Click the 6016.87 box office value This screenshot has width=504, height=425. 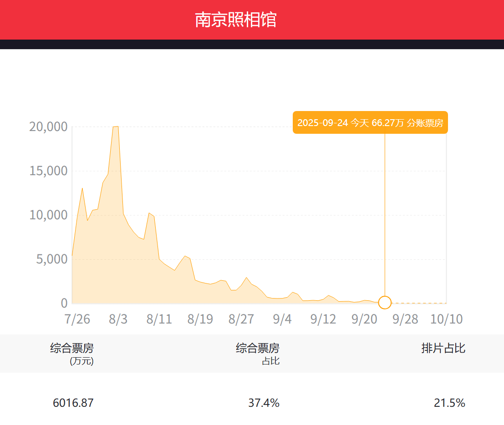[x=73, y=403]
